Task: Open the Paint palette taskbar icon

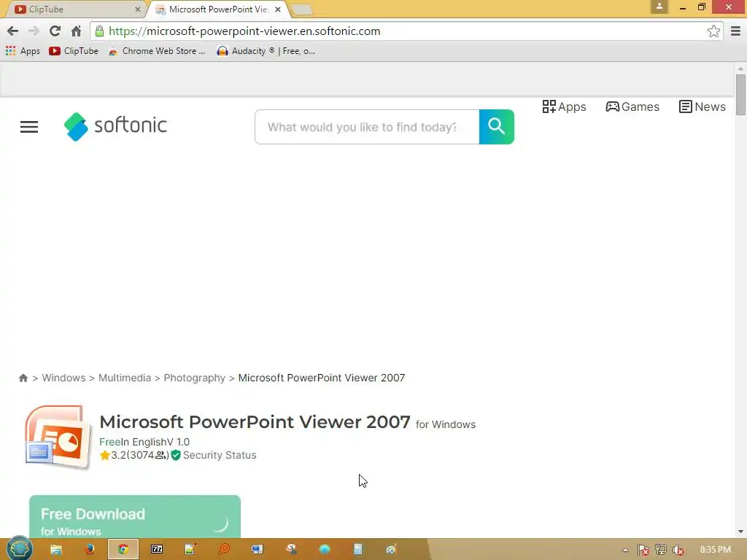Action: pyautogui.click(x=391, y=550)
